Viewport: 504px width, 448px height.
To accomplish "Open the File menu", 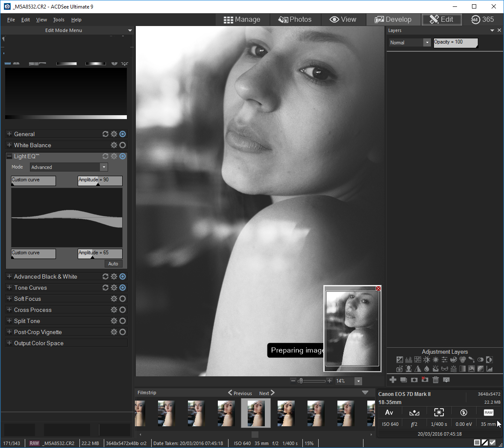I will [x=11, y=20].
